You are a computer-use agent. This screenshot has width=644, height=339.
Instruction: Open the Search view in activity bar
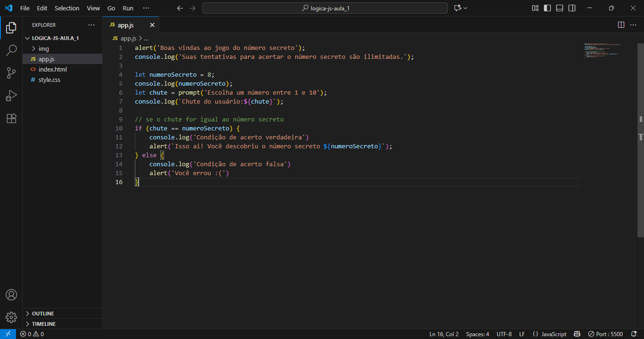pos(11,50)
